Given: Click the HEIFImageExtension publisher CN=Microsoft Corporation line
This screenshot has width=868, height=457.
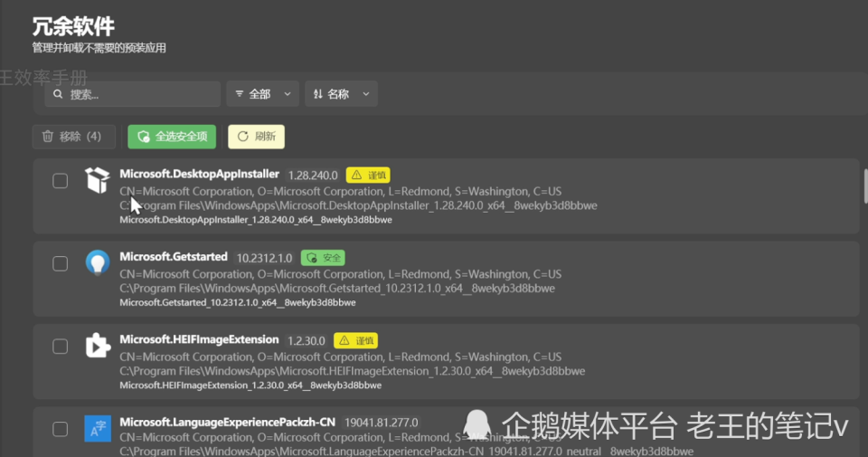Looking at the screenshot, I should click(x=341, y=357).
